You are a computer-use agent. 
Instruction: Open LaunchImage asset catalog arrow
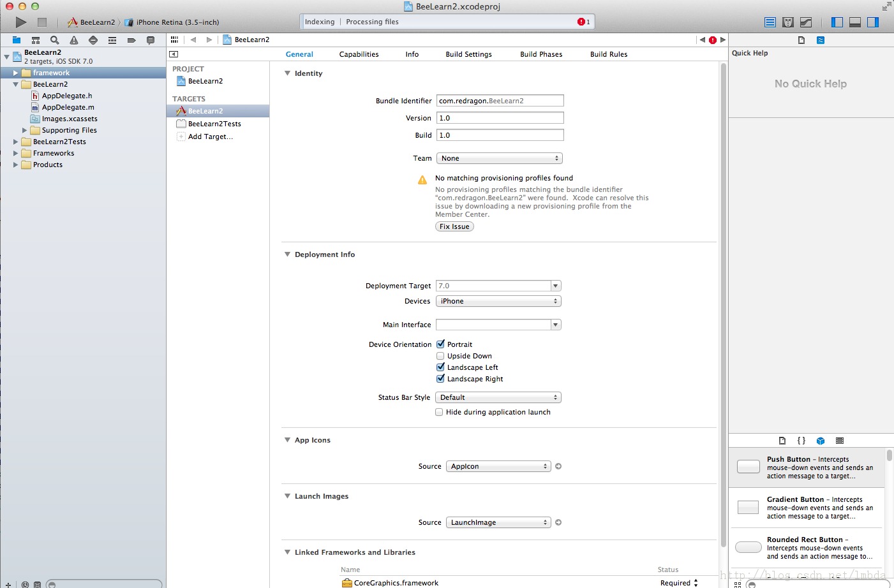pyautogui.click(x=558, y=522)
